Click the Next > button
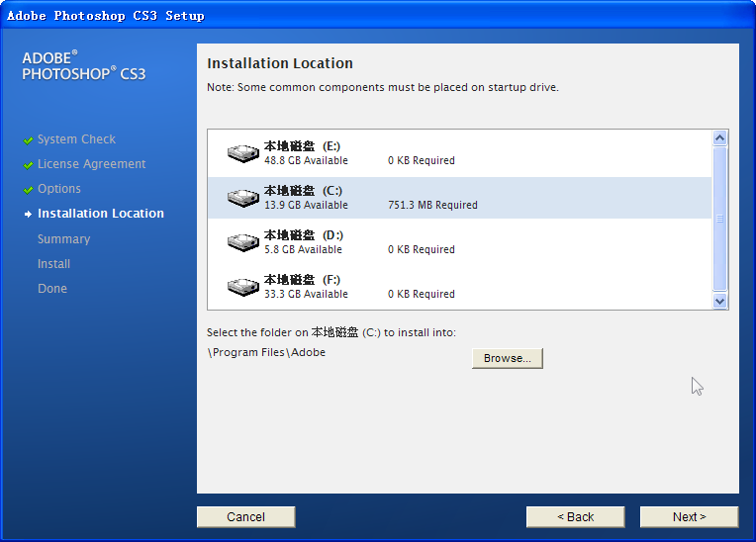The height and width of the screenshot is (542, 756). [689, 517]
